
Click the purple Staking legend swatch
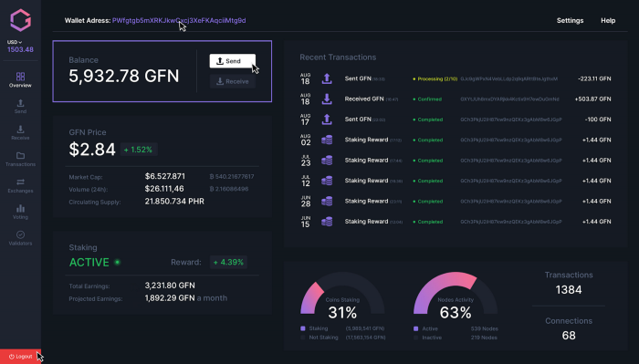click(303, 328)
